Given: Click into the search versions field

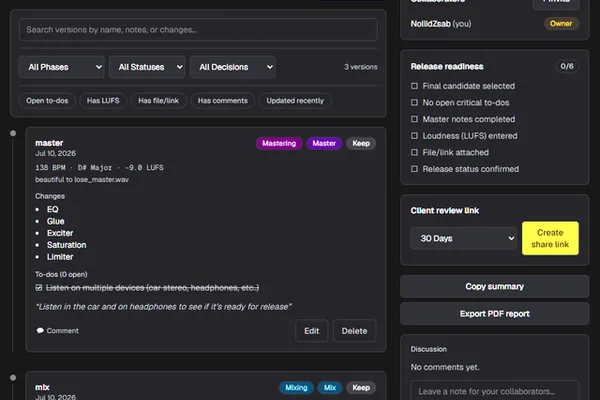Looking at the screenshot, I should tap(198, 29).
